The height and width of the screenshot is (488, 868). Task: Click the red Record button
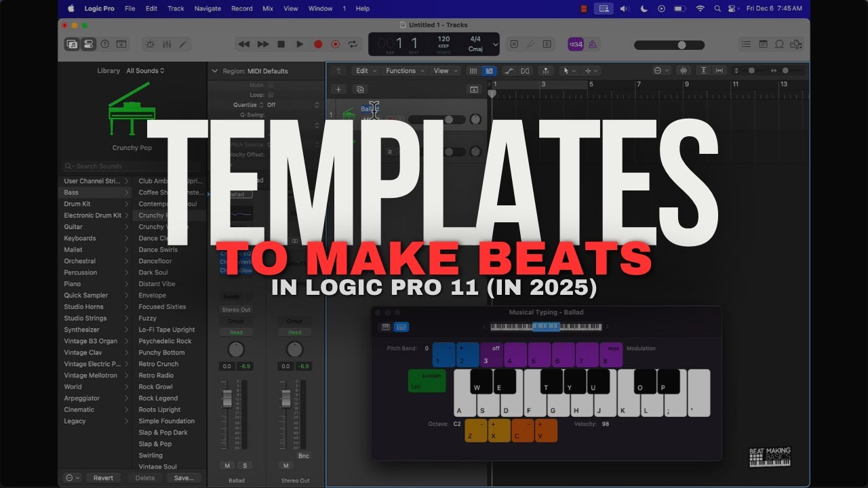[318, 44]
